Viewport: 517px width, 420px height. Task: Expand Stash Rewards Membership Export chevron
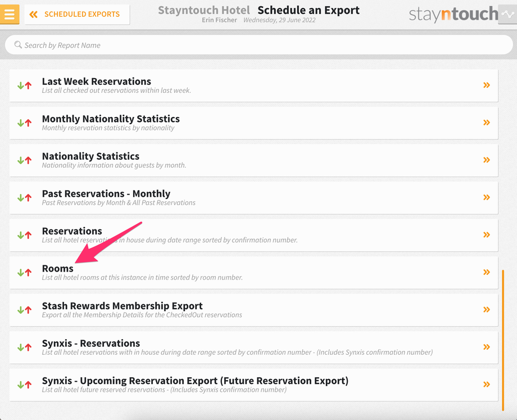click(x=486, y=309)
